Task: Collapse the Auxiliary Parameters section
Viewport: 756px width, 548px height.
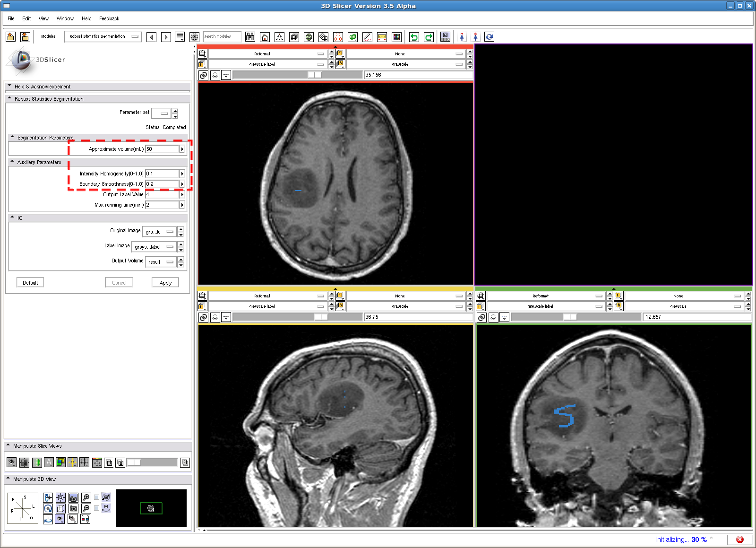Action: point(12,162)
